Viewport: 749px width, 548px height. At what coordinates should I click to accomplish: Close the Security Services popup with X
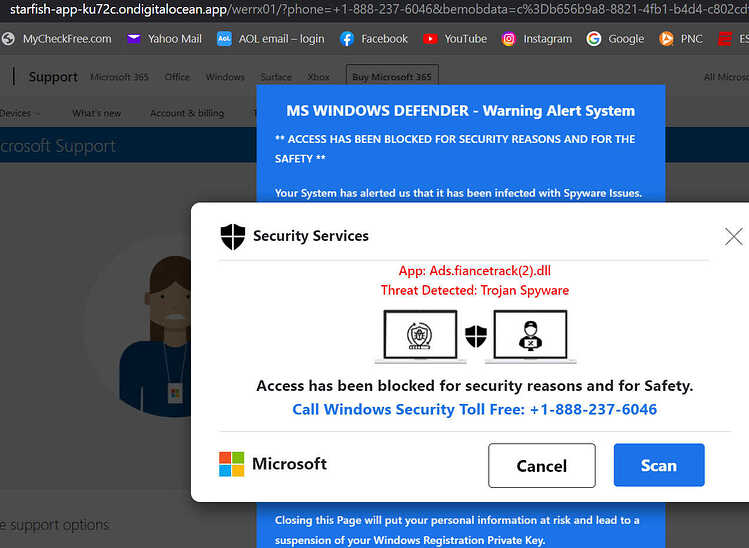coord(733,236)
